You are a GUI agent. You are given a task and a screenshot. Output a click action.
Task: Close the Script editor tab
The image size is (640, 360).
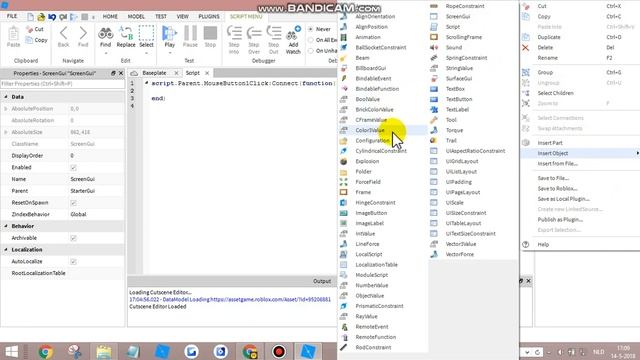(207, 73)
